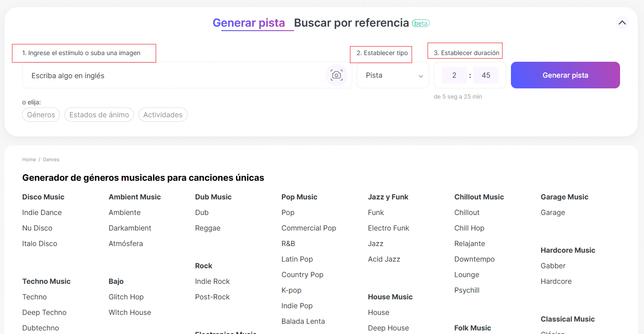Viewport: 644px width, 334px height.
Task: Open the Estados de ánimo chip
Action: click(99, 115)
